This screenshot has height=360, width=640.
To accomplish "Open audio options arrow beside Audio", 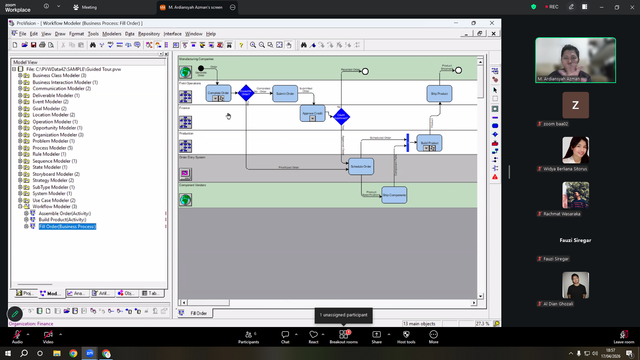I will (x=28, y=334).
